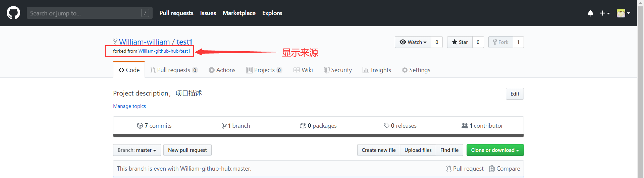Star this repository
This screenshot has height=178, width=644.
460,42
